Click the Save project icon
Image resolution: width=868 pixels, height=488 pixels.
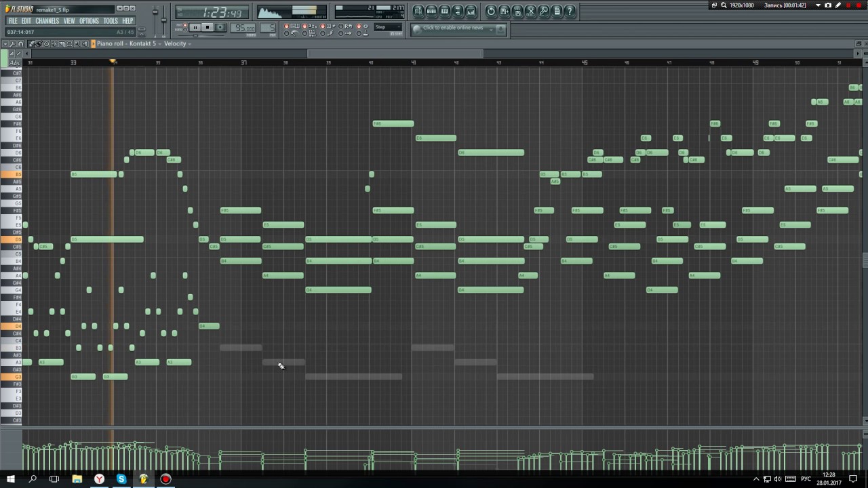505,11
